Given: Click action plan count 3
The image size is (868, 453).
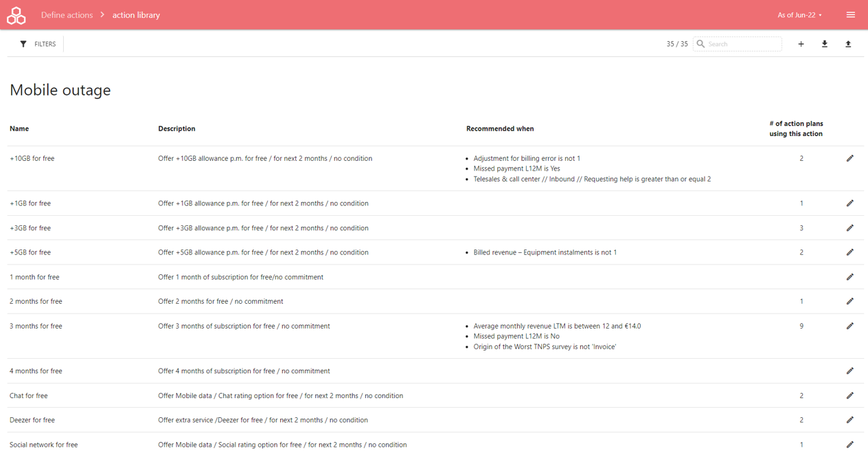Looking at the screenshot, I should (x=801, y=228).
